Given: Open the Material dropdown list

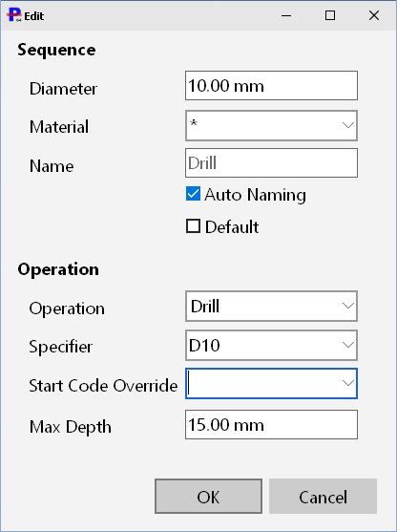Looking at the screenshot, I should [347, 125].
